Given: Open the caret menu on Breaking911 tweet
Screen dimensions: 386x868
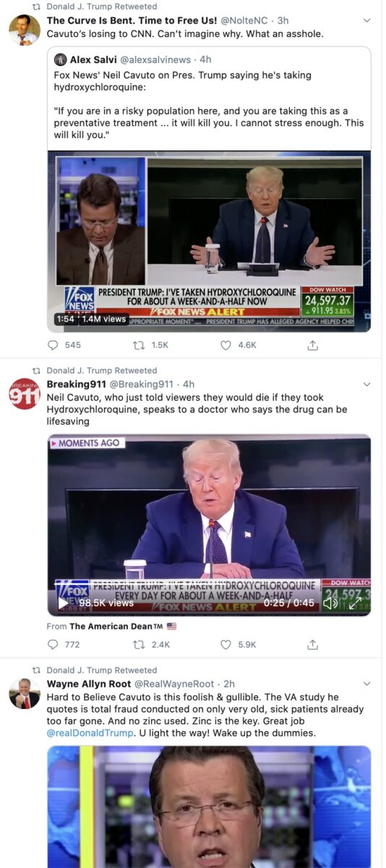Looking at the screenshot, I should (x=366, y=384).
